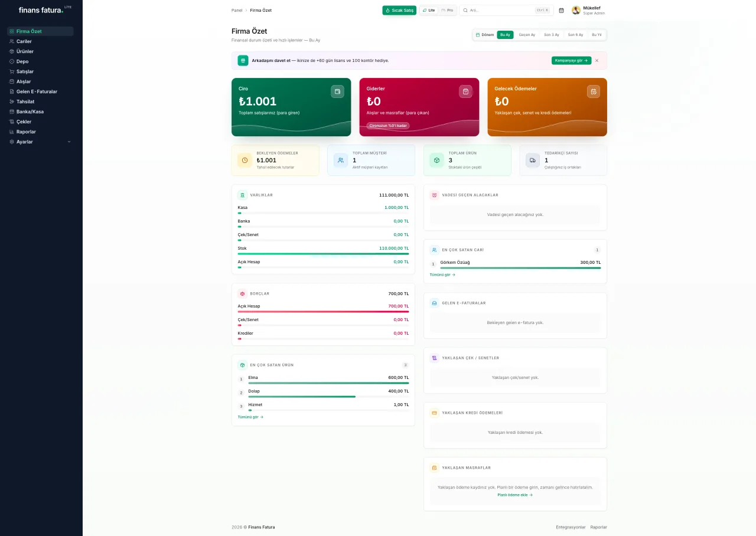This screenshot has height=536, width=756.
Task: Click Tümünü gör under En Çok Satan Ürün
Action: [250, 417]
